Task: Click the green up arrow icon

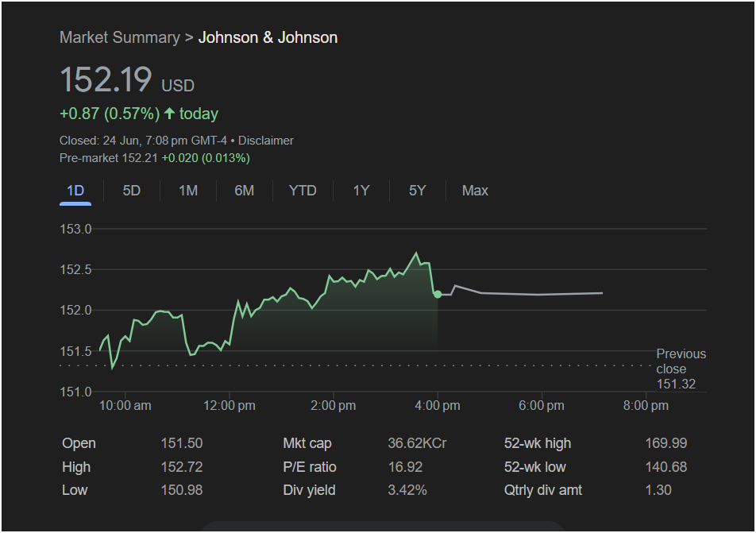Action: [169, 114]
